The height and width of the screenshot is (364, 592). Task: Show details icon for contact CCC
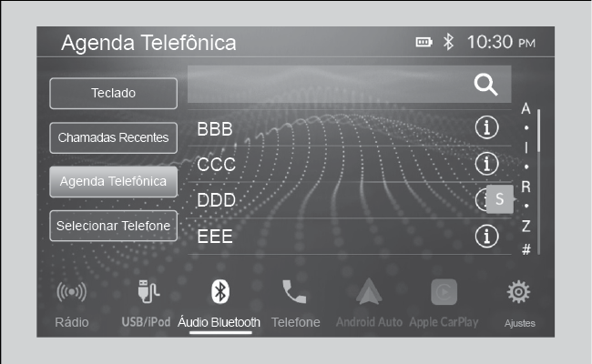[486, 164]
